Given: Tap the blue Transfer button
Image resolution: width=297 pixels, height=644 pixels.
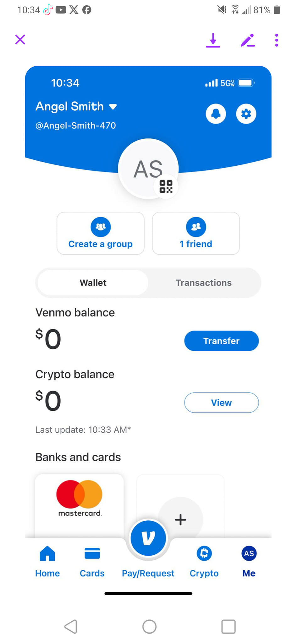Looking at the screenshot, I should coord(222,341).
